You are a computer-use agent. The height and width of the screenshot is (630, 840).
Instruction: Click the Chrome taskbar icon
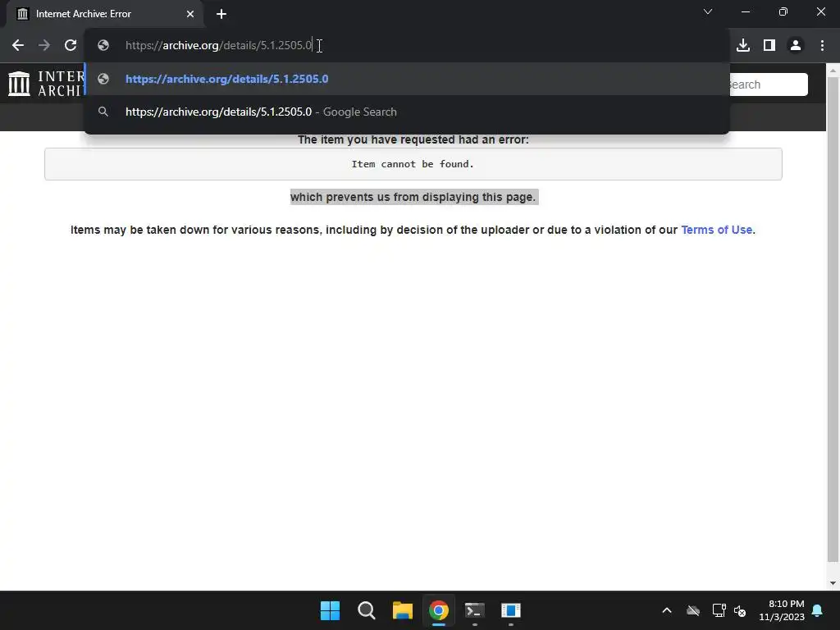click(x=438, y=610)
